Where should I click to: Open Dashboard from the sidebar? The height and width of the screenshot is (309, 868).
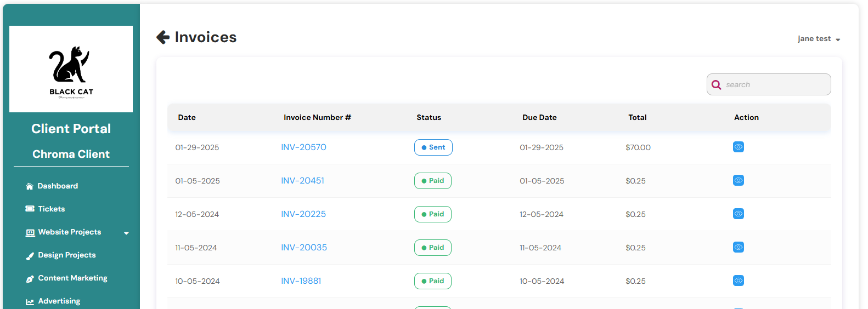[x=58, y=186]
